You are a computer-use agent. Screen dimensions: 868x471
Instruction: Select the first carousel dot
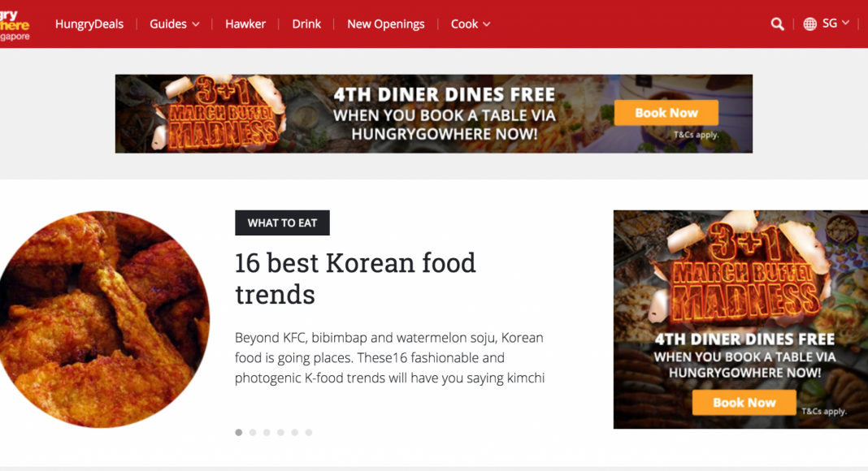click(239, 432)
